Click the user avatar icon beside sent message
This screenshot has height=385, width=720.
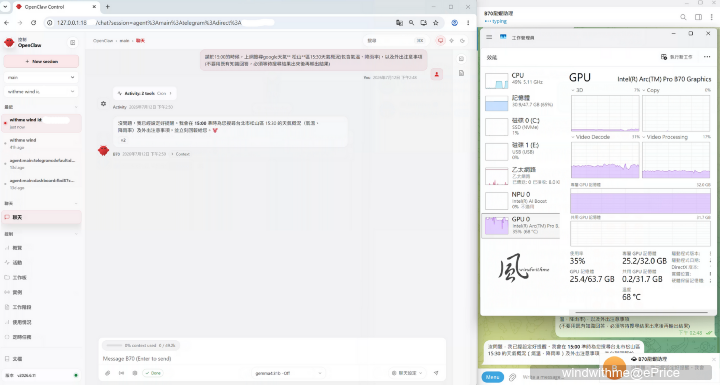click(x=437, y=74)
